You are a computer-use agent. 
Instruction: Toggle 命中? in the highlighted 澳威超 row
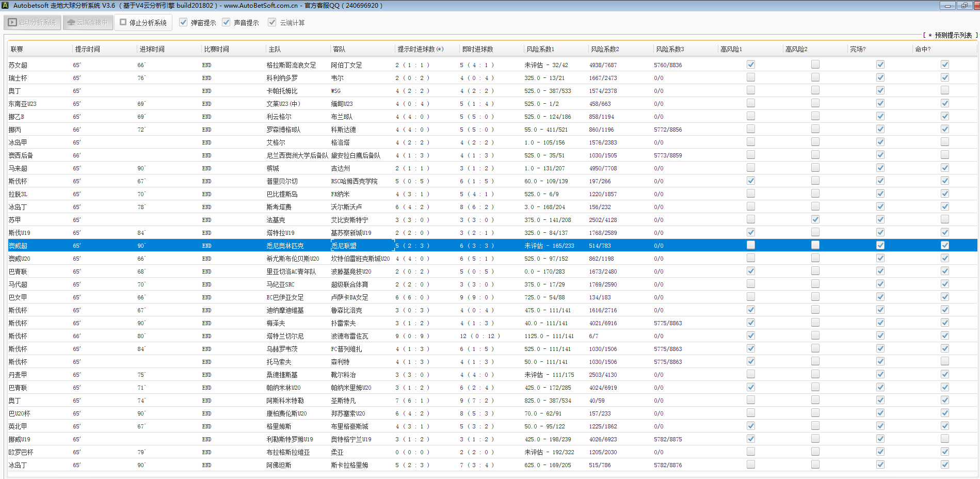944,245
